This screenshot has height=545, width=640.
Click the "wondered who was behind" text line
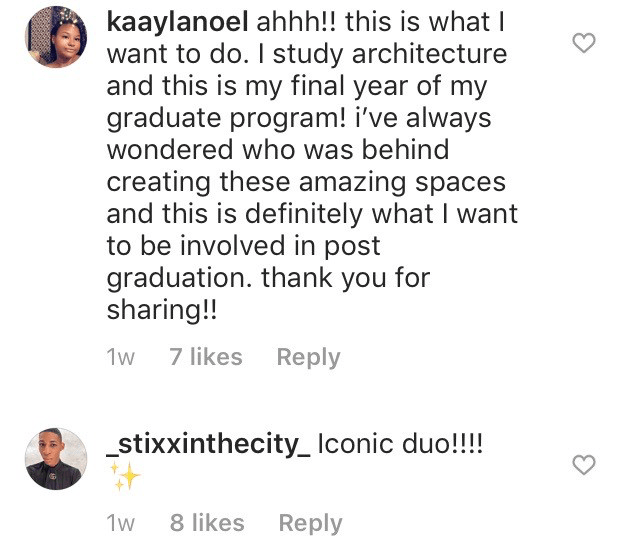(x=278, y=150)
